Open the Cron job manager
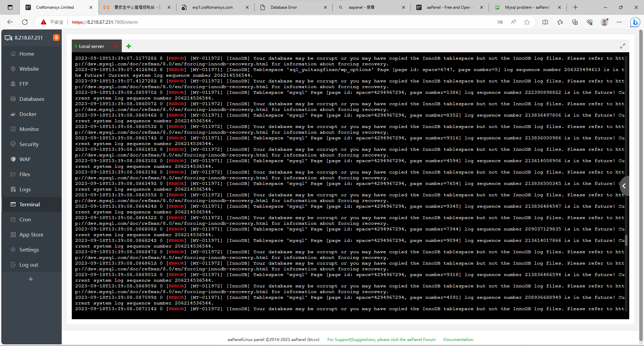The height and width of the screenshot is (346, 644). point(24,219)
